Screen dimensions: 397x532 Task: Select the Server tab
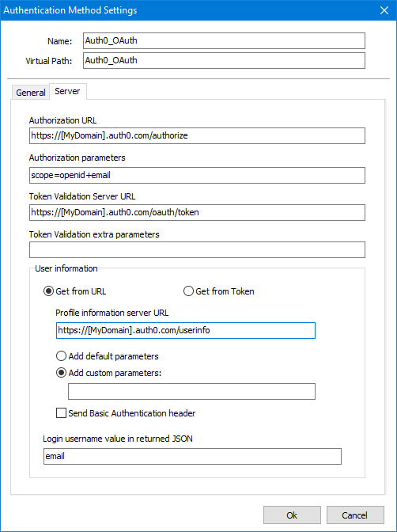(x=67, y=91)
